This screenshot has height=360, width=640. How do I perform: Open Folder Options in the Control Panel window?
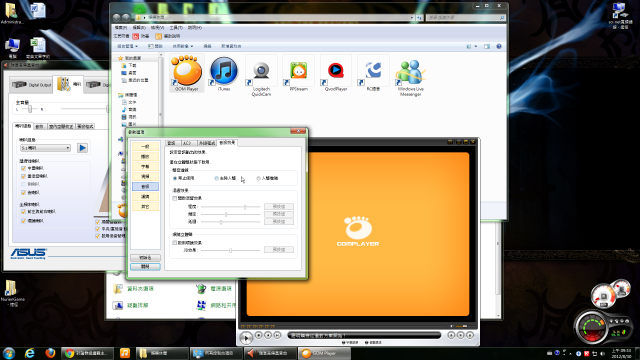(134, 289)
